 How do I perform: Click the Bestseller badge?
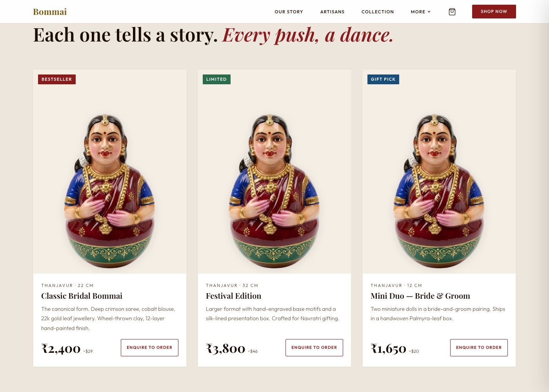click(x=57, y=79)
